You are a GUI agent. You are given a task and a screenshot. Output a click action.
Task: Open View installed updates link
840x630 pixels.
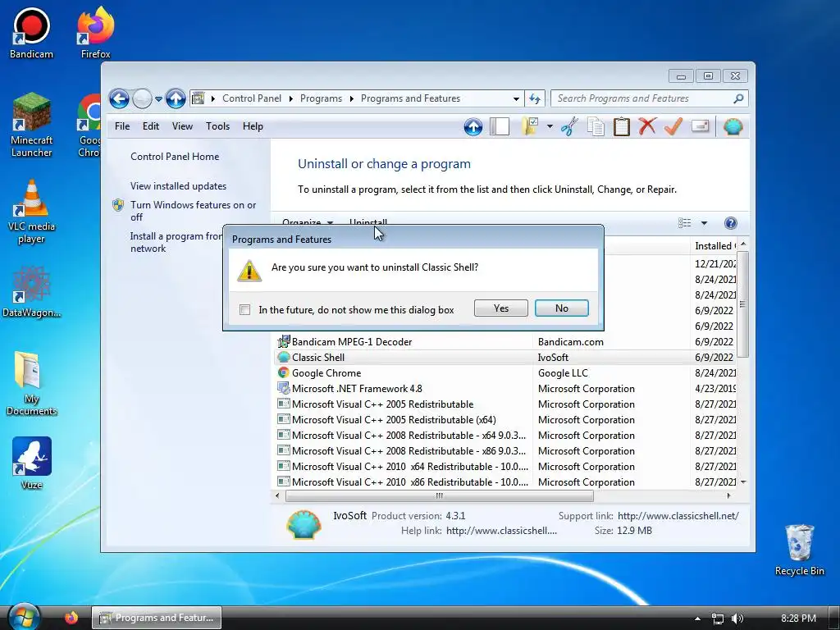(178, 186)
